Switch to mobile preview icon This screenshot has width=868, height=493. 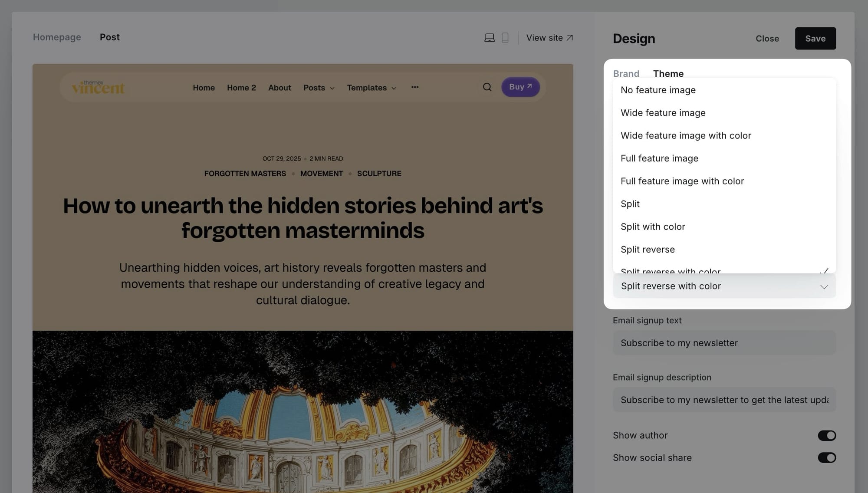[505, 38]
